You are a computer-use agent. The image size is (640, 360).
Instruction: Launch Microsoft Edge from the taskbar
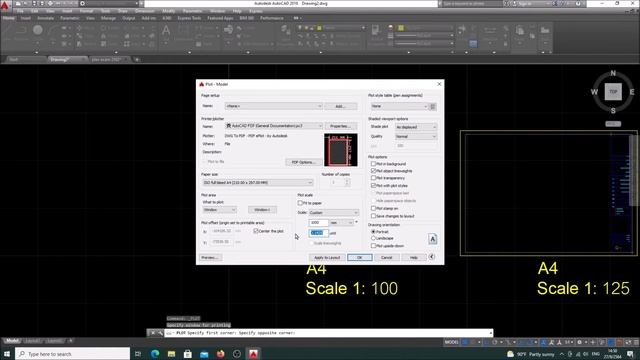click(155, 353)
